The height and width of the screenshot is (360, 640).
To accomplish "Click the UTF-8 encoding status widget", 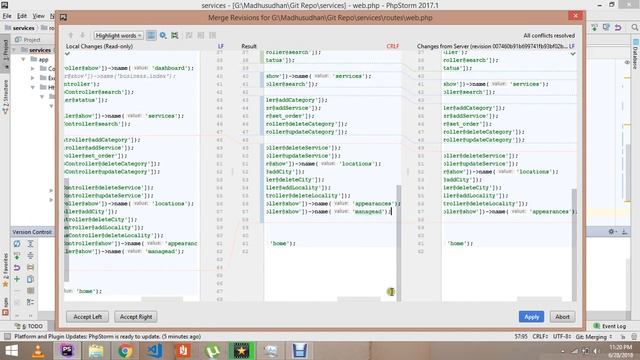I will tap(562, 337).
